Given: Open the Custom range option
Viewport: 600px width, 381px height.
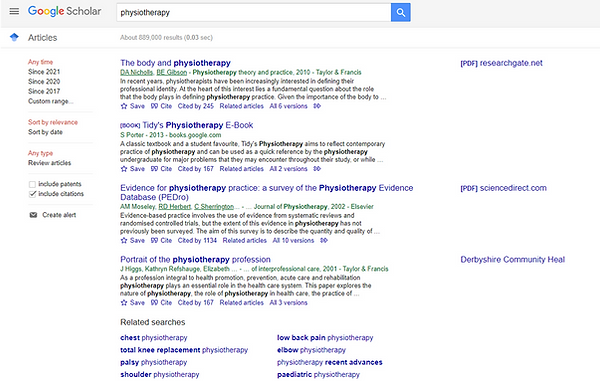Looking at the screenshot, I should pyautogui.click(x=51, y=101).
